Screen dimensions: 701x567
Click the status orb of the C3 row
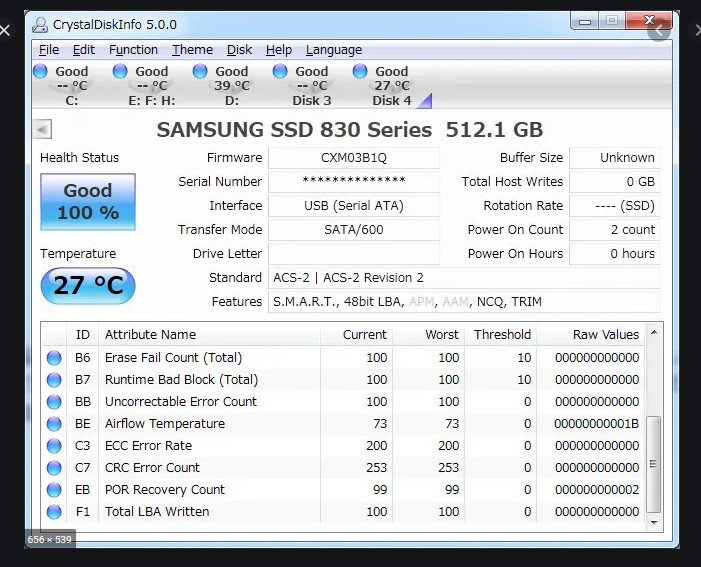(x=54, y=445)
